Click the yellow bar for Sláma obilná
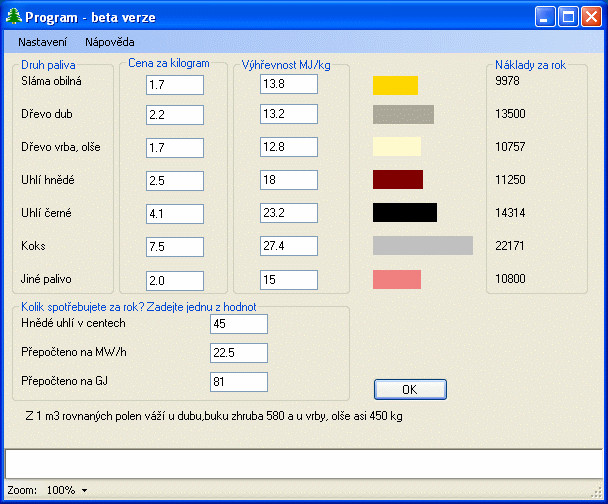The height and width of the screenshot is (504, 608). tap(396, 85)
